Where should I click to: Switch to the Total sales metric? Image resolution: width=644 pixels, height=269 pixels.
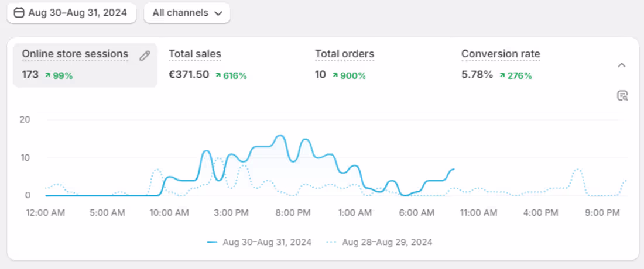coord(195,54)
